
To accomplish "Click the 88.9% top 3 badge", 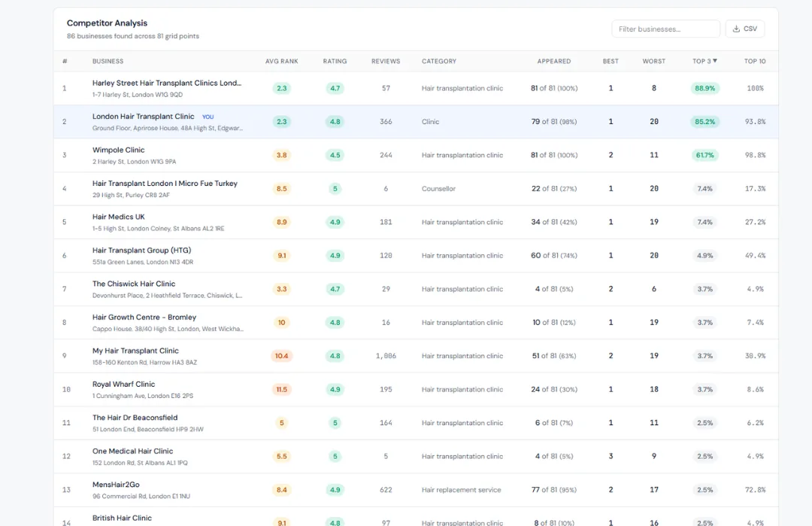I will (x=704, y=88).
